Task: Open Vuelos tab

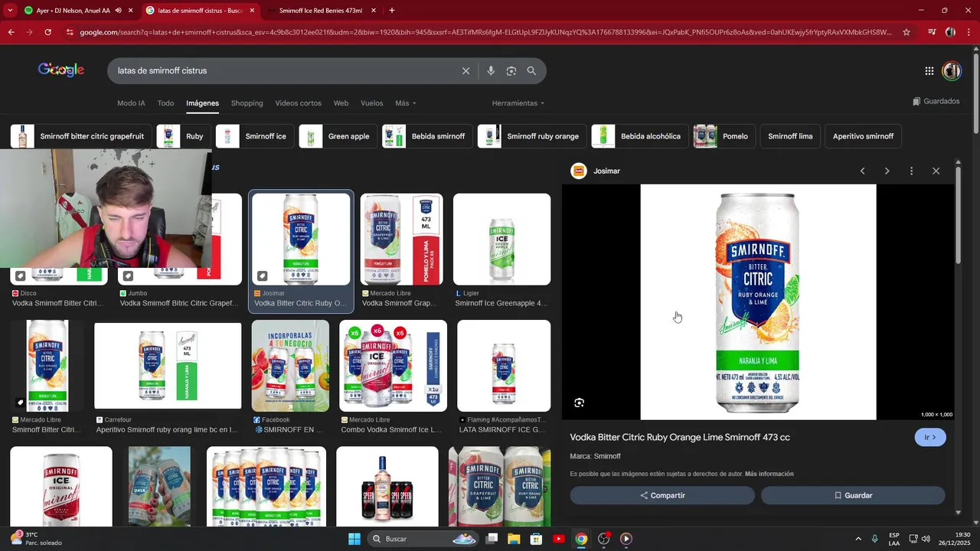Action: [371, 103]
